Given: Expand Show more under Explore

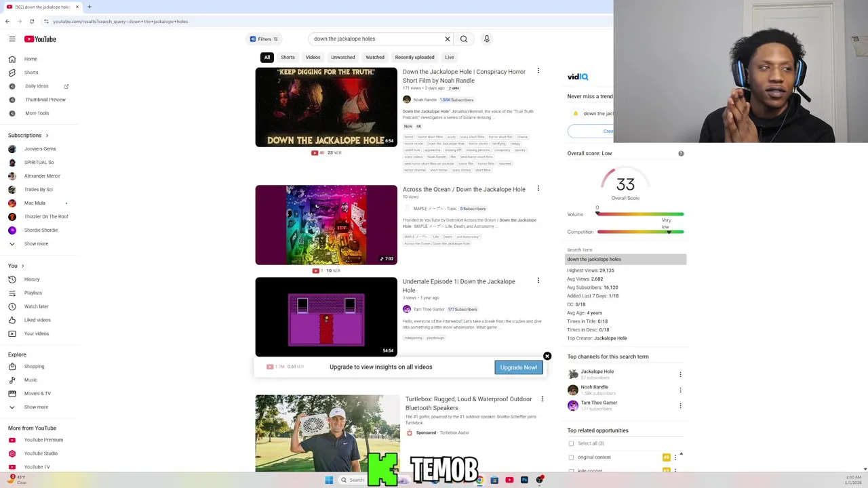Looking at the screenshot, I should click(36, 407).
